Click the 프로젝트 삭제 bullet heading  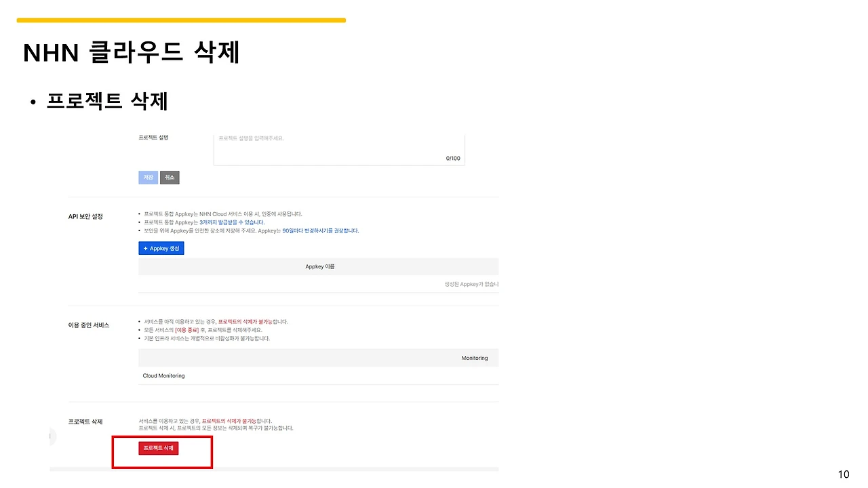[x=107, y=101]
